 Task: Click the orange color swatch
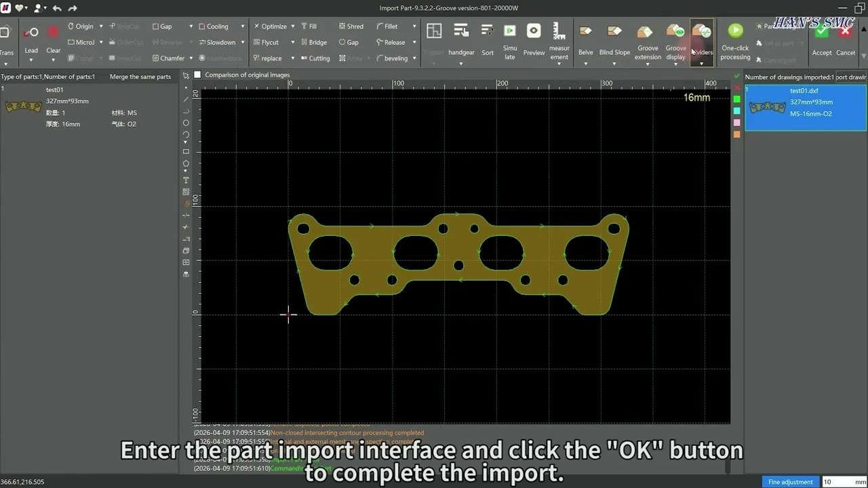click(x=737, y=134)
